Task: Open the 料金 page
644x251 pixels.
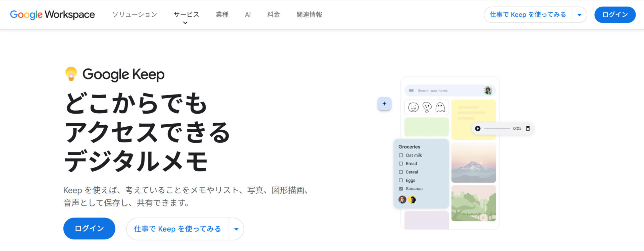Action: point(274,14)
